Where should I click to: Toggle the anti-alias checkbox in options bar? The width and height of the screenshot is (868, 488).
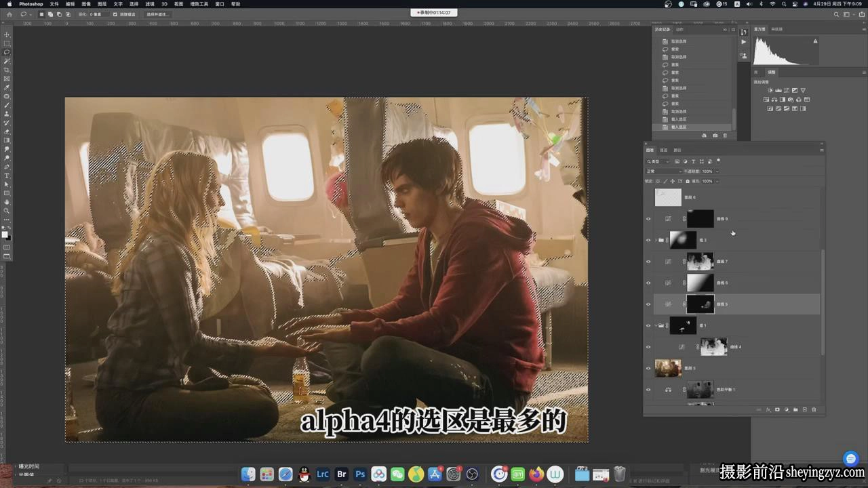coord(115,14)
